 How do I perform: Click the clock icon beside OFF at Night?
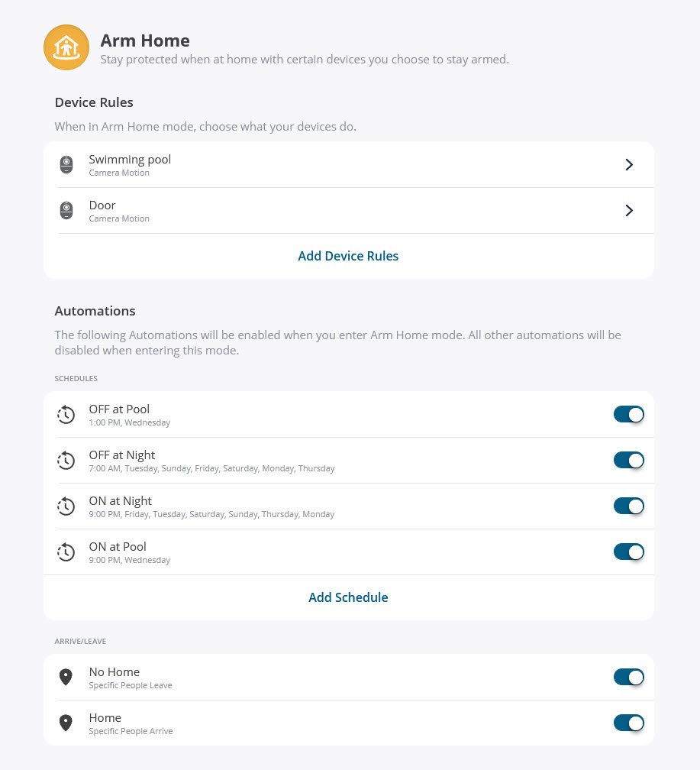(66, 460)
